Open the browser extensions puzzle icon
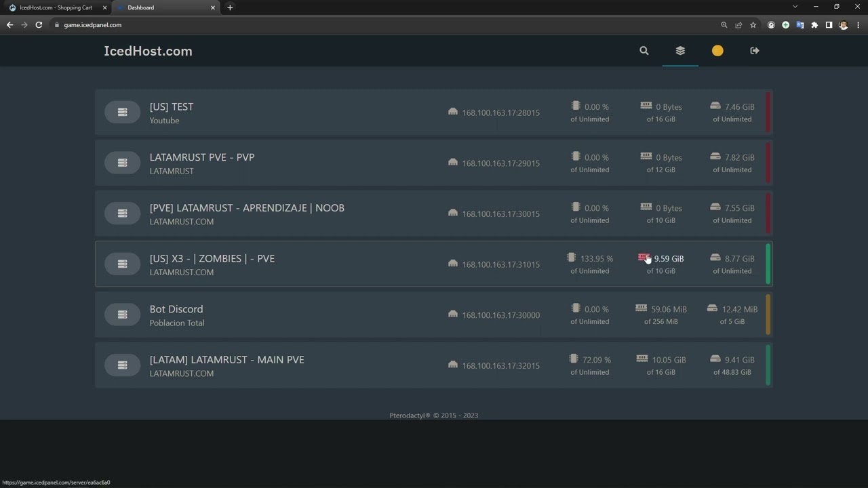This screenshot has height=488, width=868. 814,25
